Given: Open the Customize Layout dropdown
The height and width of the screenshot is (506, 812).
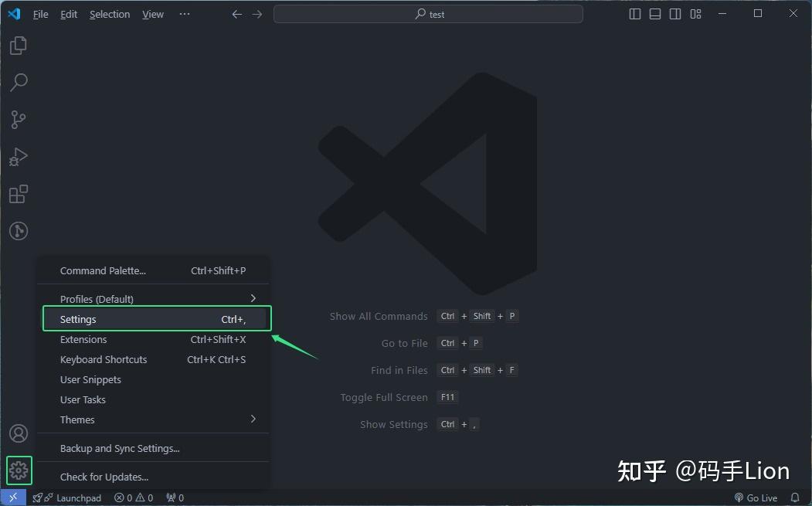Looking at the screenshot, I should pos(695,13).
